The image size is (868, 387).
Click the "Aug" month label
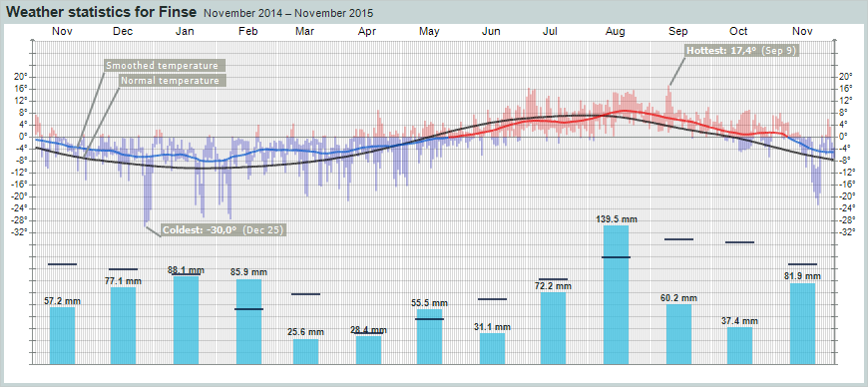615,32
